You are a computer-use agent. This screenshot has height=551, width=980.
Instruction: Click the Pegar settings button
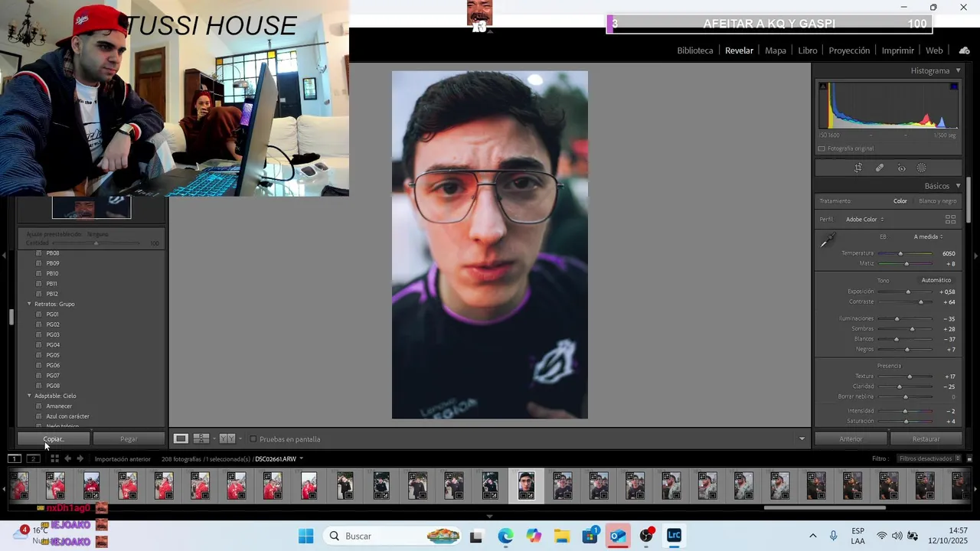pyautogui.click(x=129, y=439)
